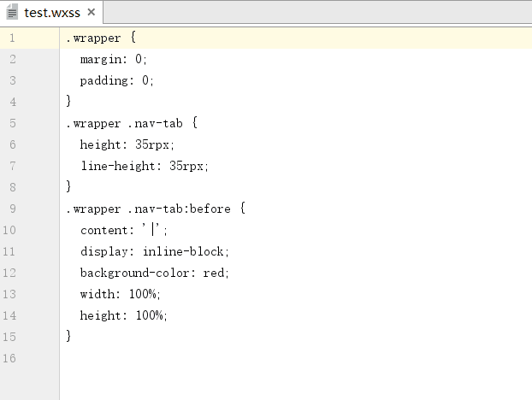The image size is (532, 400).
Task: Click the 'display: inline-block;' declaration
Action: (155, 251)
